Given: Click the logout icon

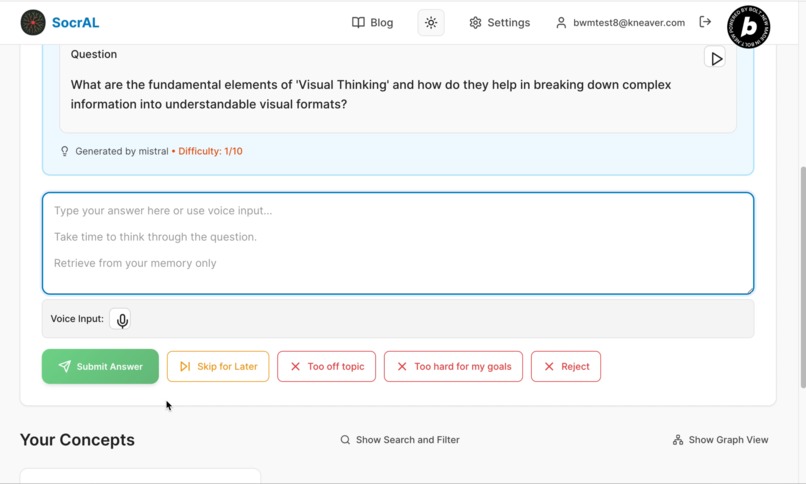Looking at the screenshot, I should point(705,22).
